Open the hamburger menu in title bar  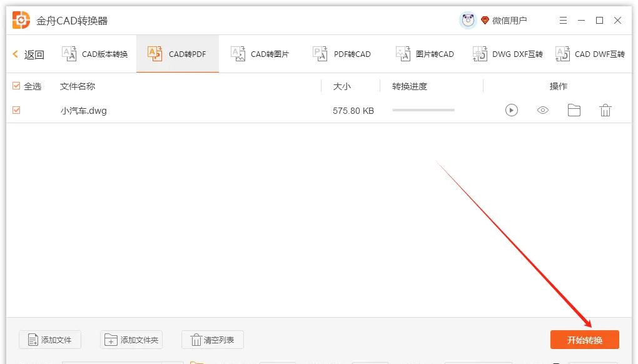(x=563, y=21)
